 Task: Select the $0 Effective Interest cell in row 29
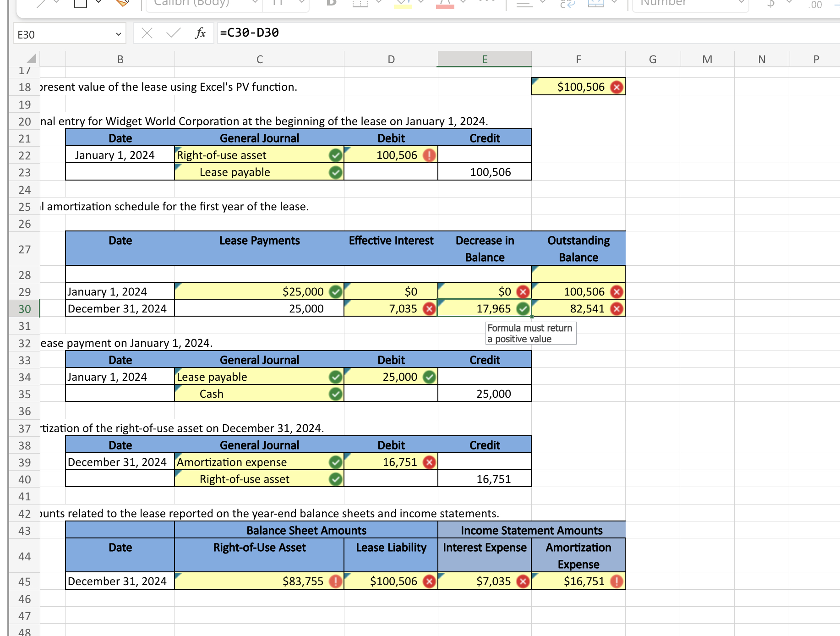point(391,291)
